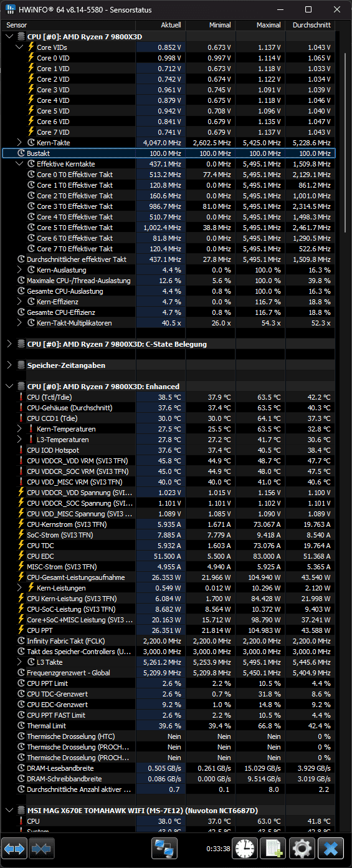
Task: Click the chip icon beside Speicher-Zeitangaben
Action: [x=21, y=365]
